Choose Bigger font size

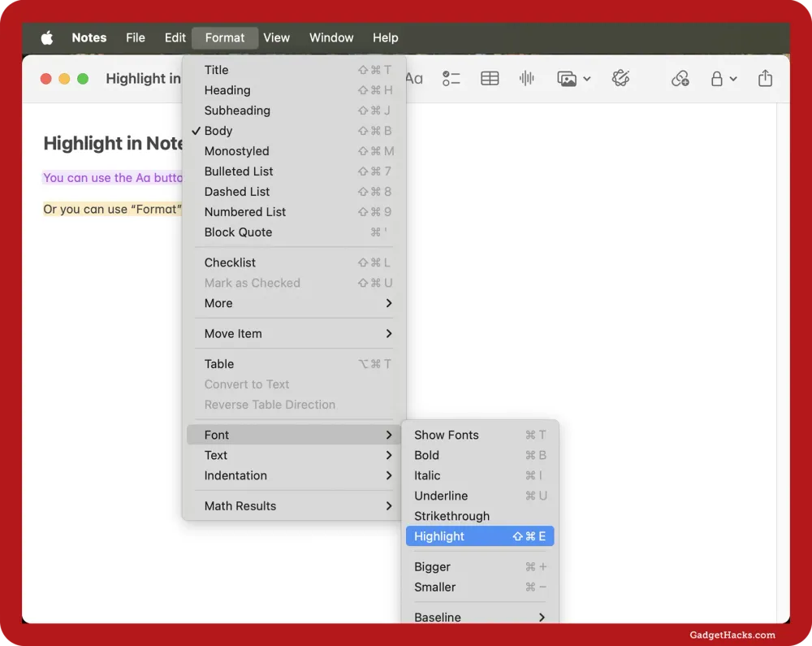pyautogui.click(x=480, y=566)
